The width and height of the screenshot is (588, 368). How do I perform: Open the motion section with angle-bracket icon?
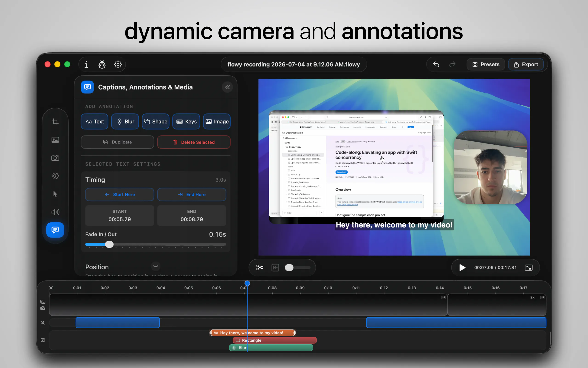(x=55, y=176)
